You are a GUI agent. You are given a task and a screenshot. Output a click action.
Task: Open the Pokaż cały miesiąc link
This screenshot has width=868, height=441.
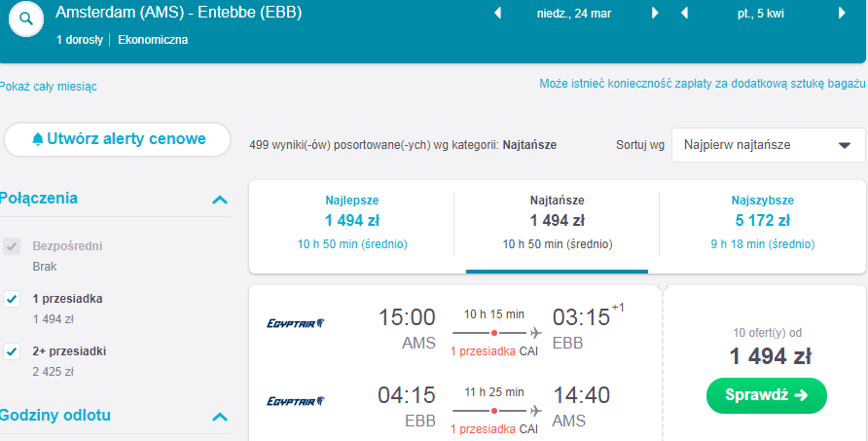[x=48, y=87]
